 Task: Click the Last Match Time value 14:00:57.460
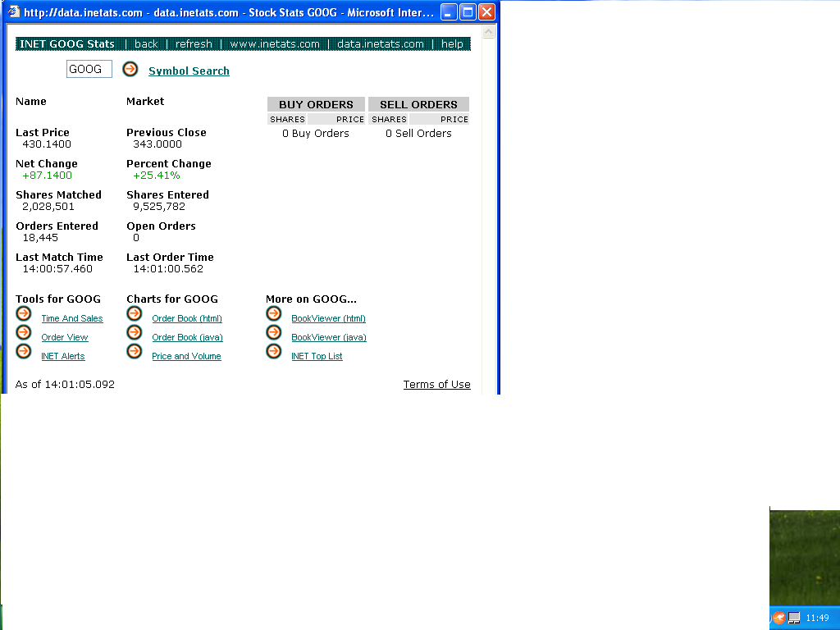pos(57,268)
